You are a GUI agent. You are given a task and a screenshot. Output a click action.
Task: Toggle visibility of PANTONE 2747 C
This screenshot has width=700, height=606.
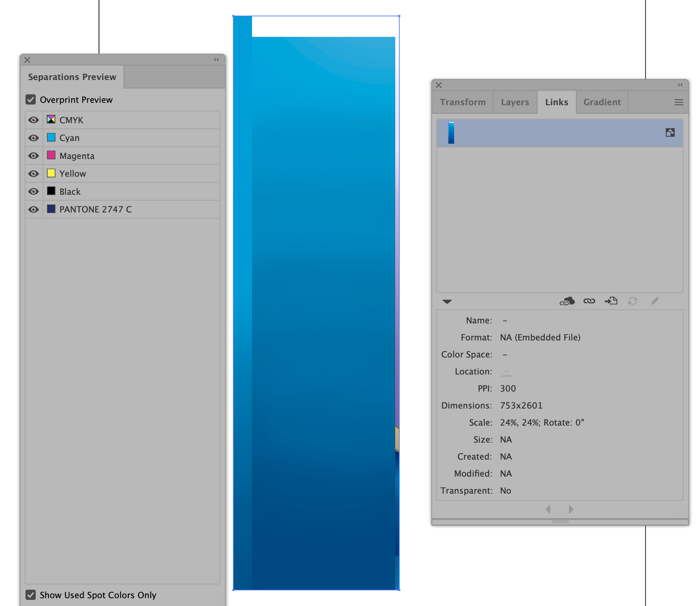(x=33, y=209)
